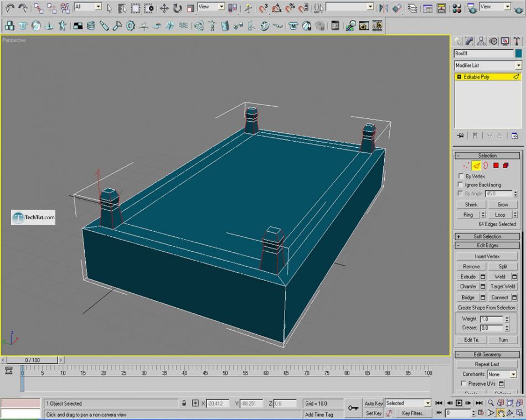The image size is (526, 420).
Task: Activate the Select and Move tool
Action: click(164, 8)
